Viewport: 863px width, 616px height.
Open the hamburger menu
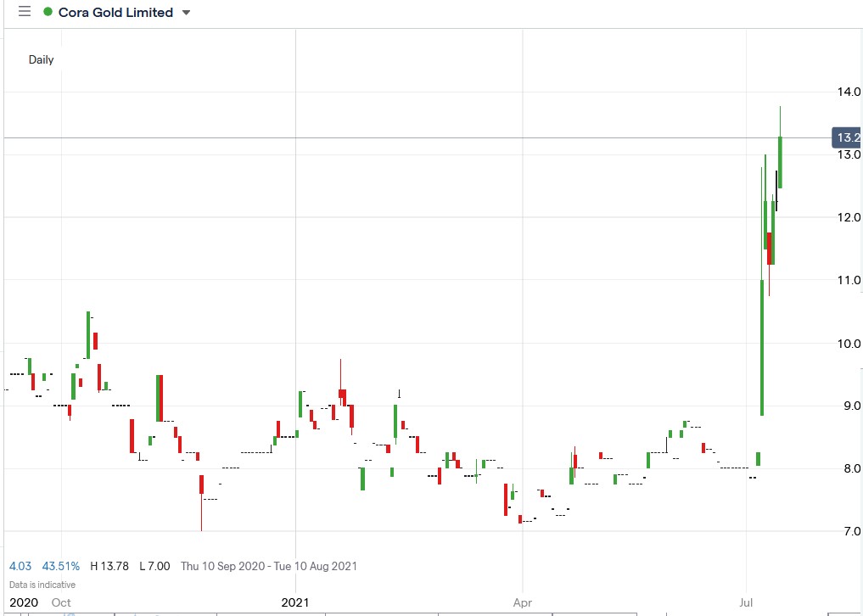pyautogui.click(x=24, y=12)
